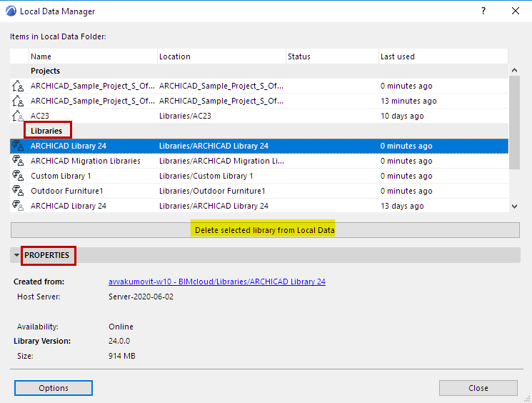Click the library icon of the 13 days ago library
This screenshot has width=532, height=403.
(x=18, y=206)
